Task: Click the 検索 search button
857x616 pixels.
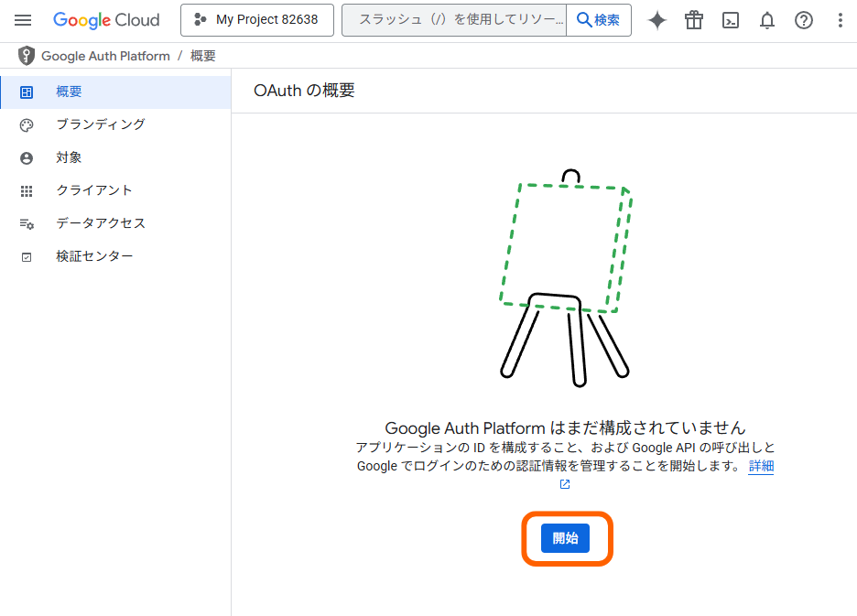Action: tap(599, 20)
